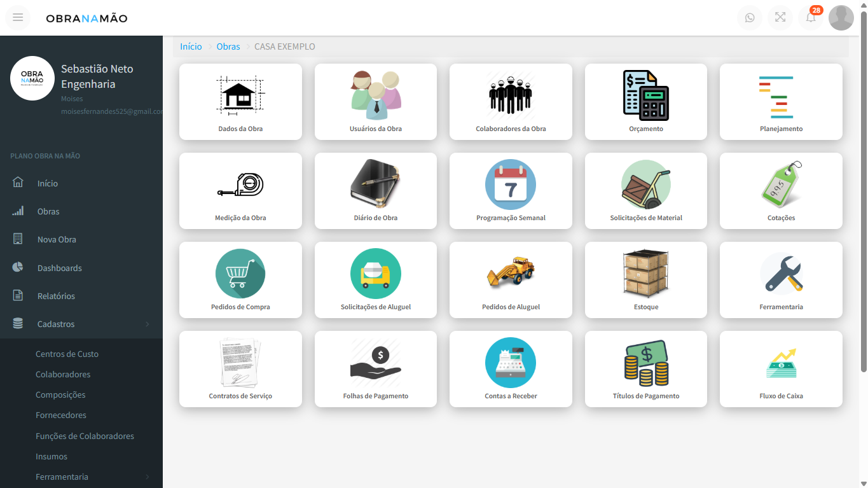Viewport: 868px width, 488px height.
Task: Click the Obra na Mão company logo
Action: [x=32, y=78]
